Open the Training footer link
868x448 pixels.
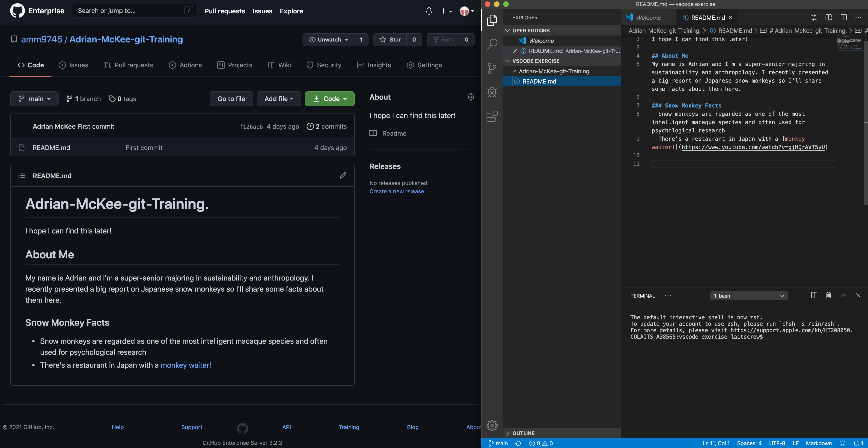pyautogui.click(x=349, y=427)
